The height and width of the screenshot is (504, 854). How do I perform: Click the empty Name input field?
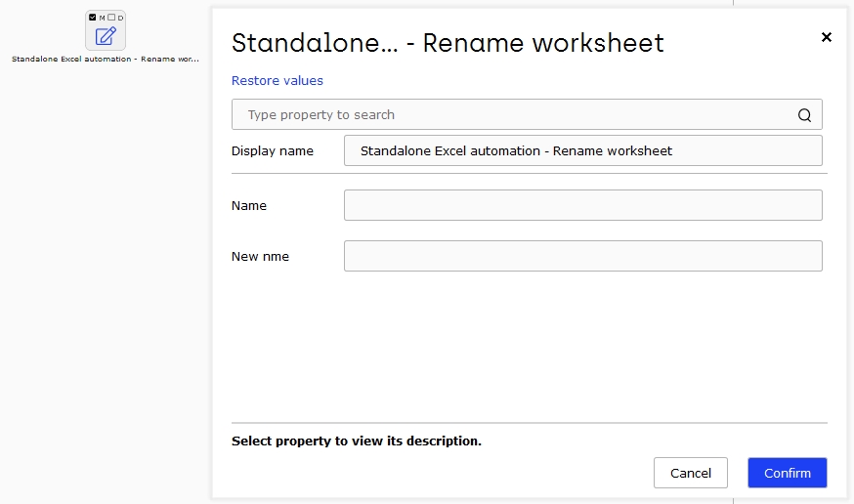[x=582, y=205]
